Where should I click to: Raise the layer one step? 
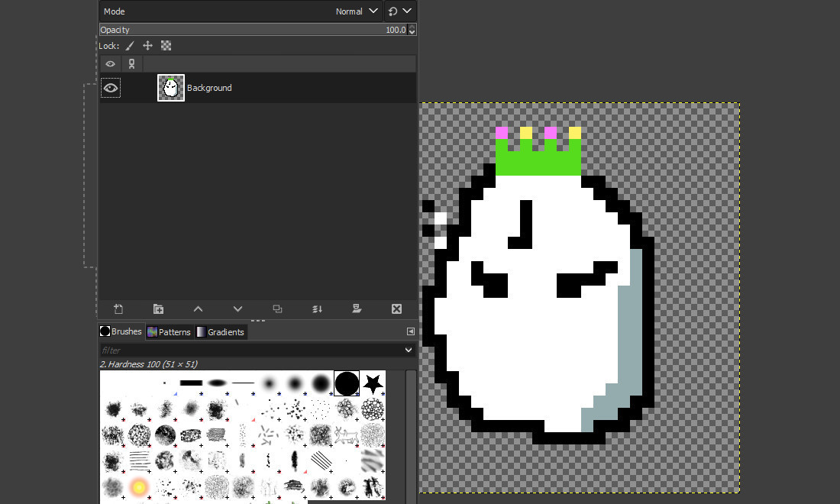pos(198,309)
